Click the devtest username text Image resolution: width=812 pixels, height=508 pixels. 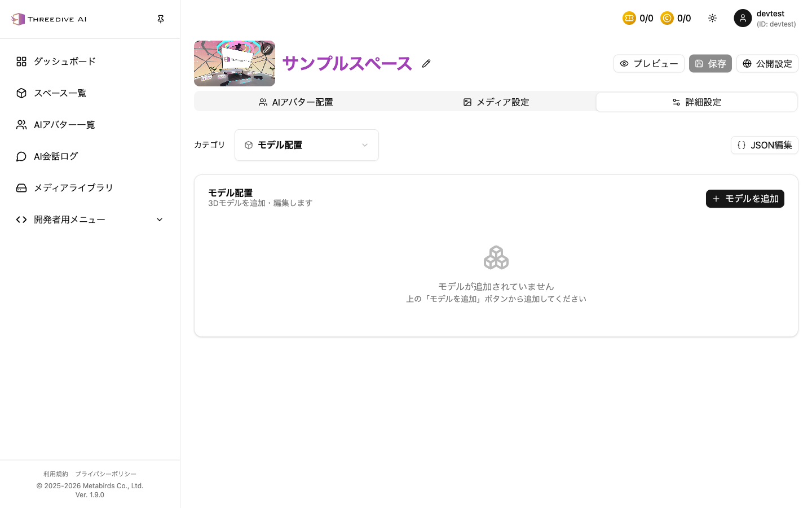(770, 14)
